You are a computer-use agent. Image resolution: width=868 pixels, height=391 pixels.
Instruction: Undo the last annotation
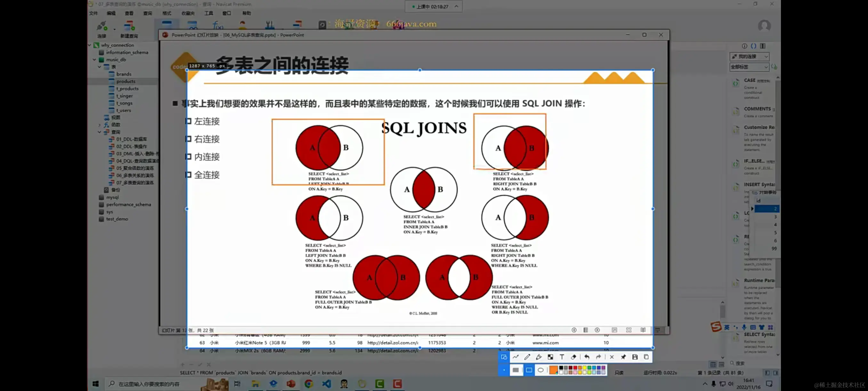point(587,357)
